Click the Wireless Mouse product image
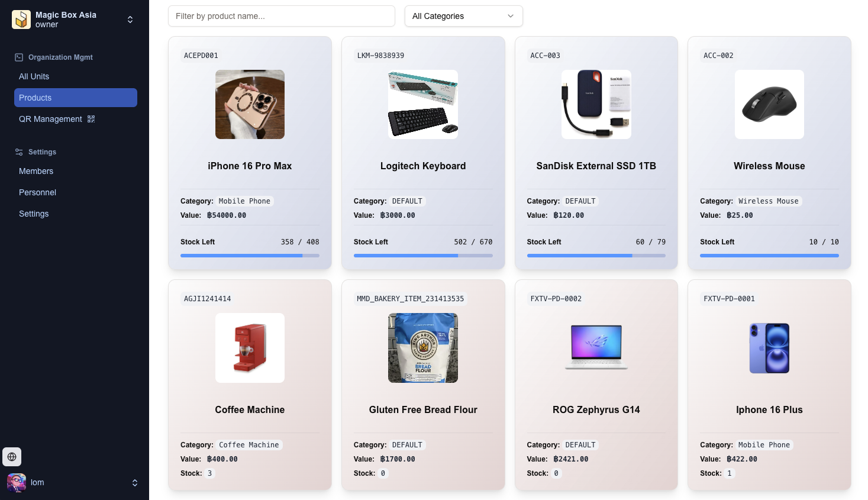 [769, 105]
